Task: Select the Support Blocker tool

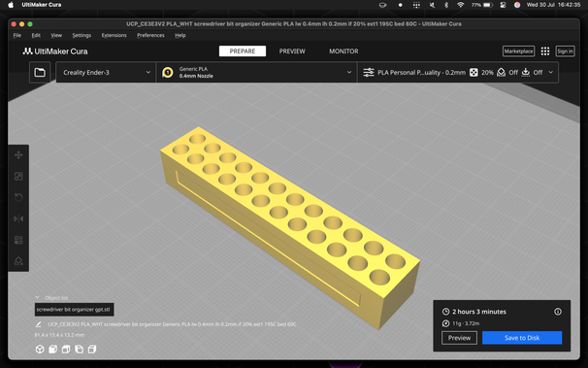Action: [18, 261]
